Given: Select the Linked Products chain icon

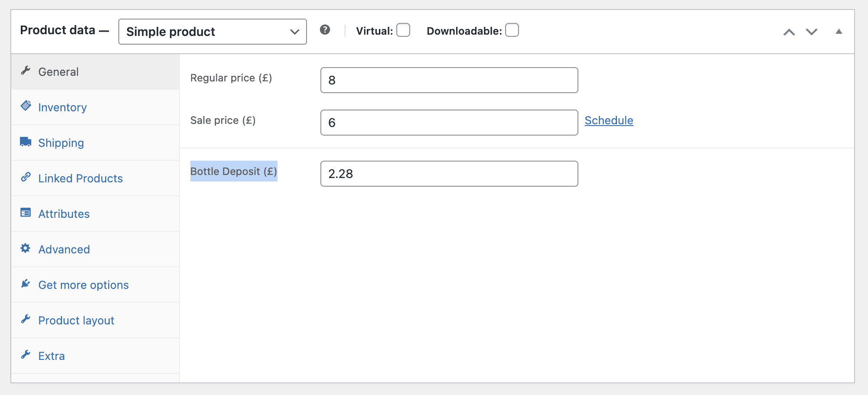Looking at the screenshot, I should [x=26, y=177].
